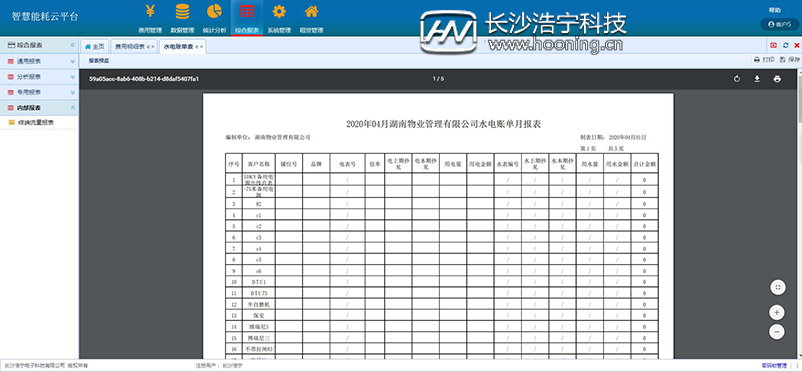Viewport: 802px width, 372px height.
Task: Click the fit-to-page round button
Action: [777, 288]
